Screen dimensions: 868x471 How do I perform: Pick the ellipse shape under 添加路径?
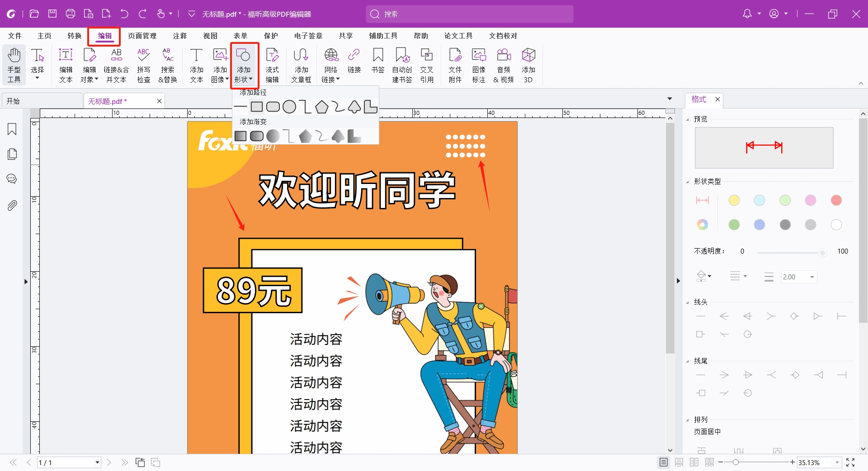click(x=289, y=107)
